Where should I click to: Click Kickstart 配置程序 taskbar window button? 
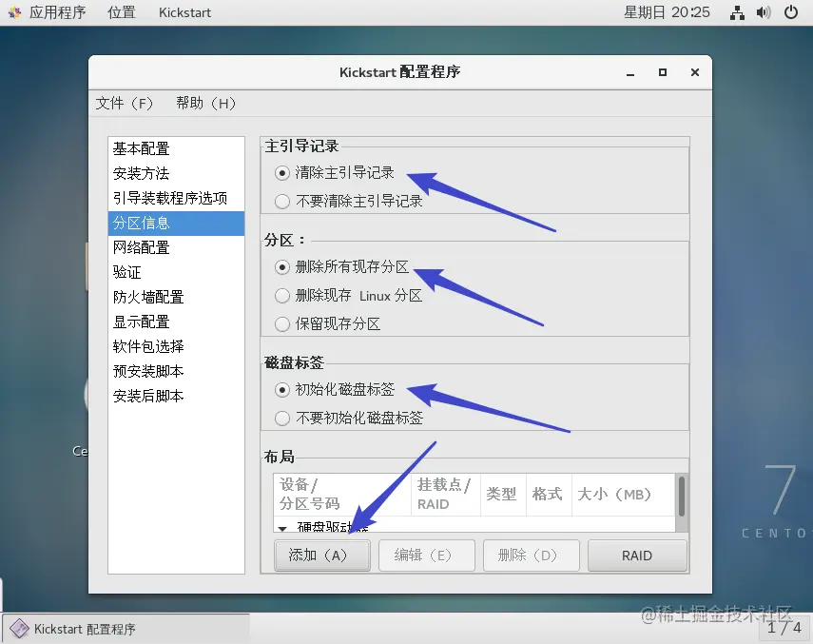tap(126, 629)
